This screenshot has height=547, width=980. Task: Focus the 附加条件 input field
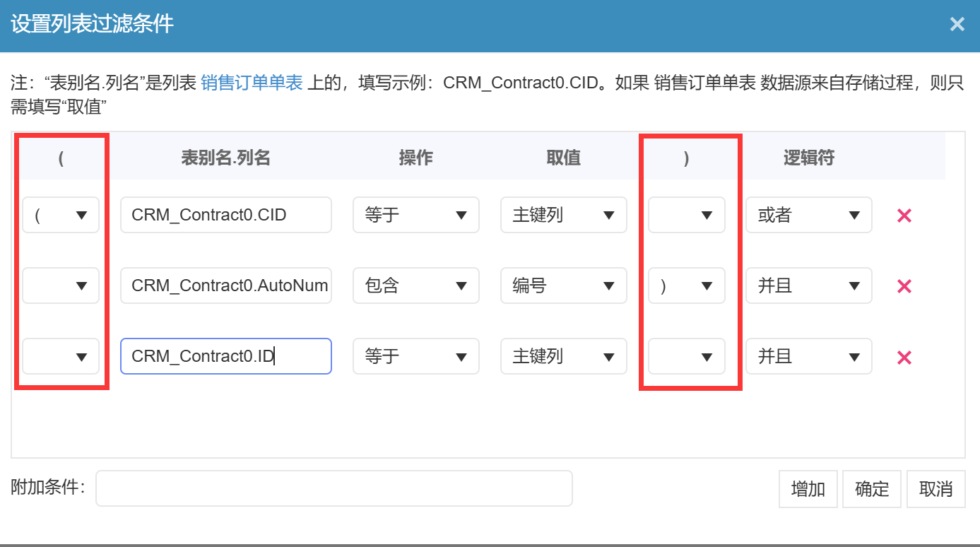click(333, 488)
